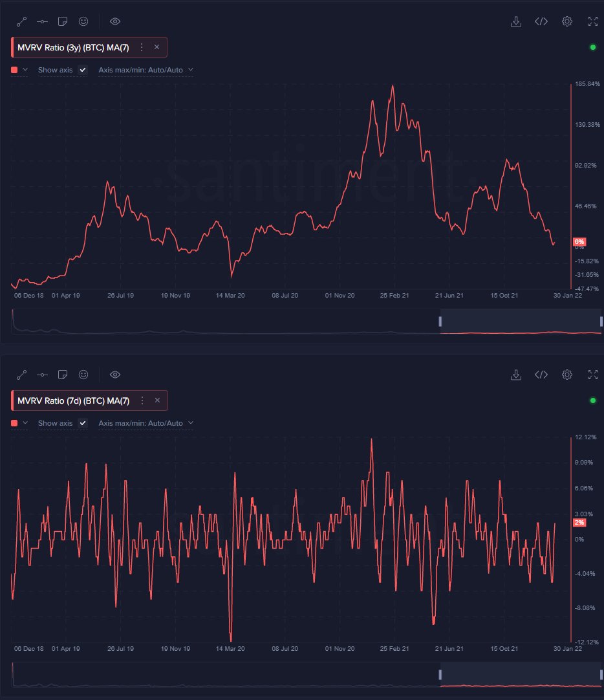Image resolution: width=604 pixels, height=700 pixels.
Task: Expand 7d chart to fullscreen
Action: [593, 375]
